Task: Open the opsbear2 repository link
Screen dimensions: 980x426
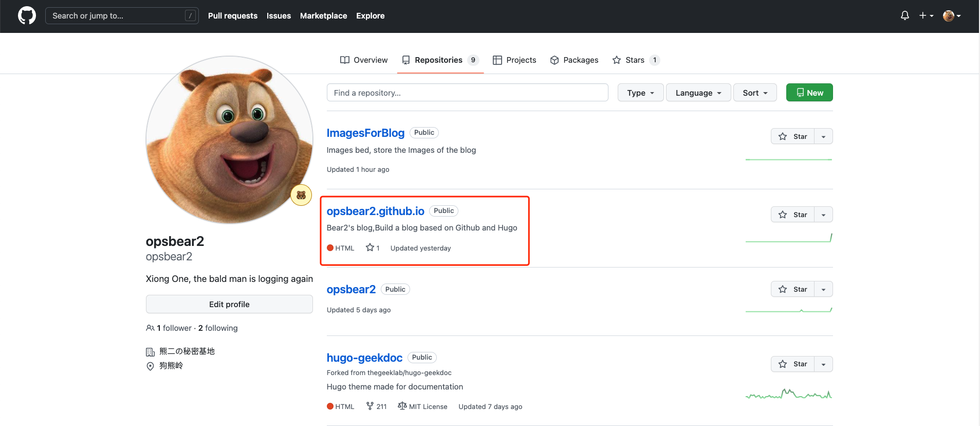Action: (351, 289)
